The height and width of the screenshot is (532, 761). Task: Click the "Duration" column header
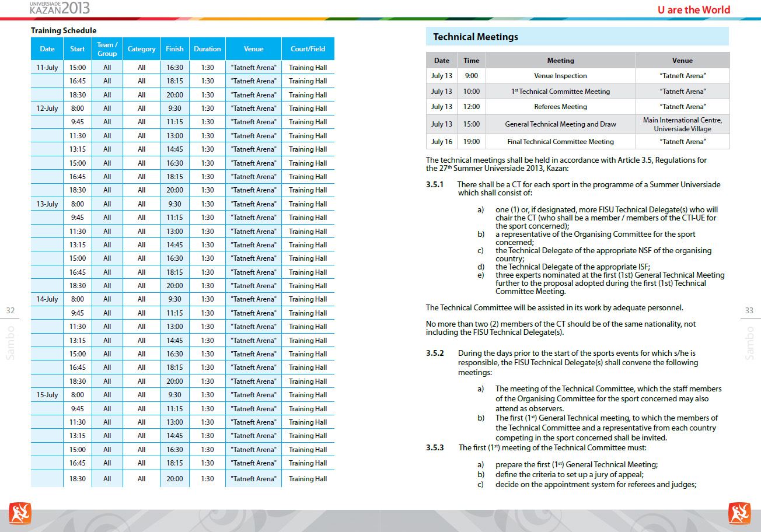pos(207,49)
